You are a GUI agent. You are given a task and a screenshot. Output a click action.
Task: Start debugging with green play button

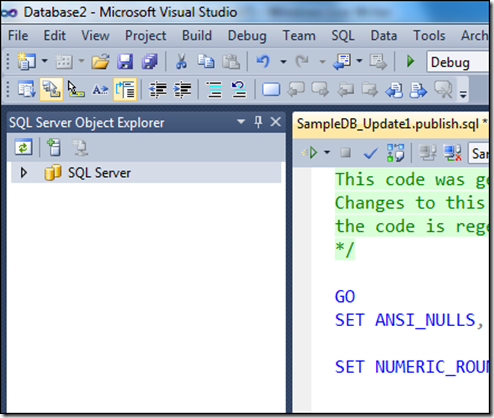point(411,61)
